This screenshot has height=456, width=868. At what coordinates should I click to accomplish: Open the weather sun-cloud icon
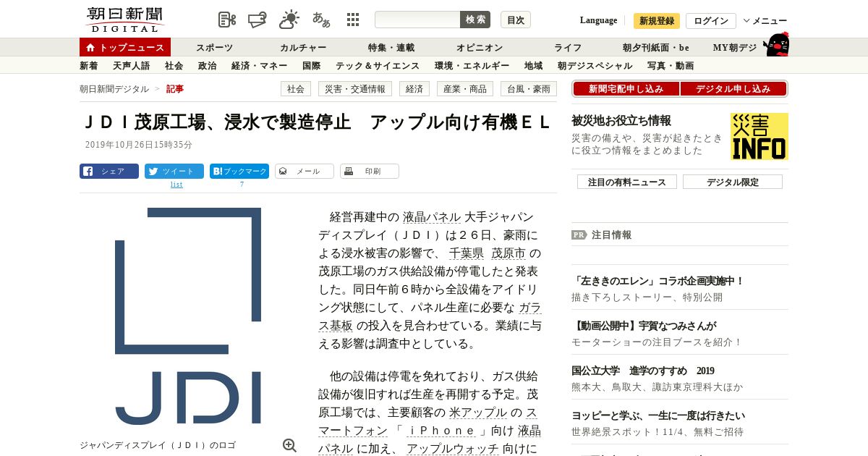[x=289, y=20]
